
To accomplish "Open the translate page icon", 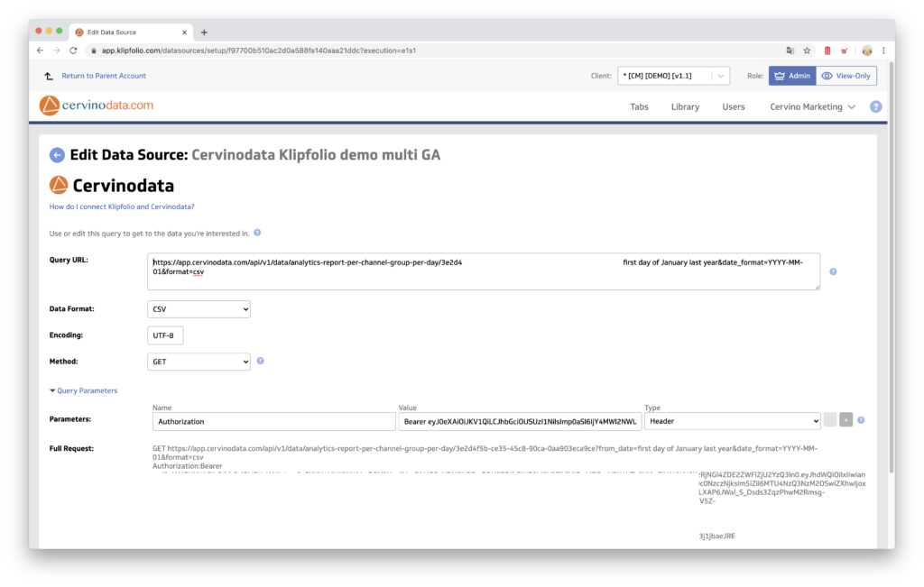I will coord(790,50).
